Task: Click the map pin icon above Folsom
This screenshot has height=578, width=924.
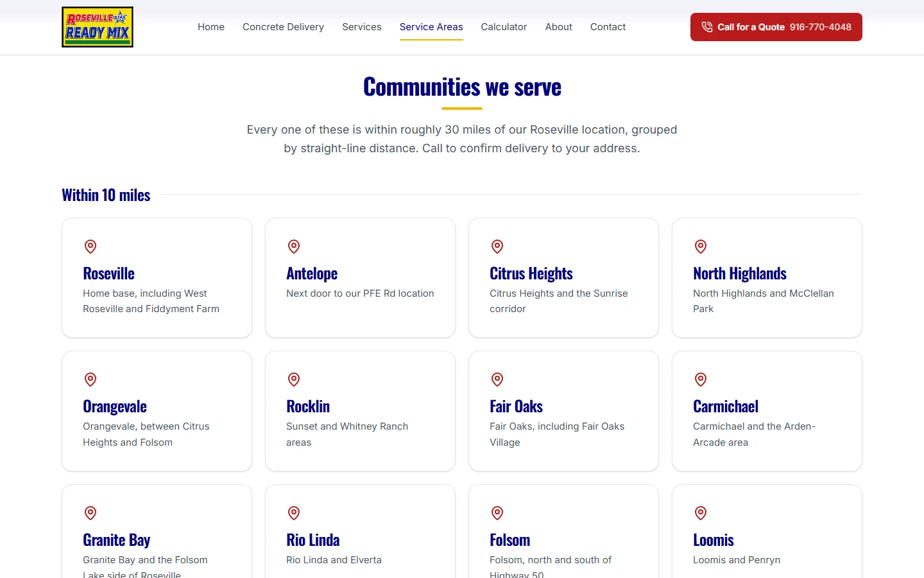Action: point(497,513)
